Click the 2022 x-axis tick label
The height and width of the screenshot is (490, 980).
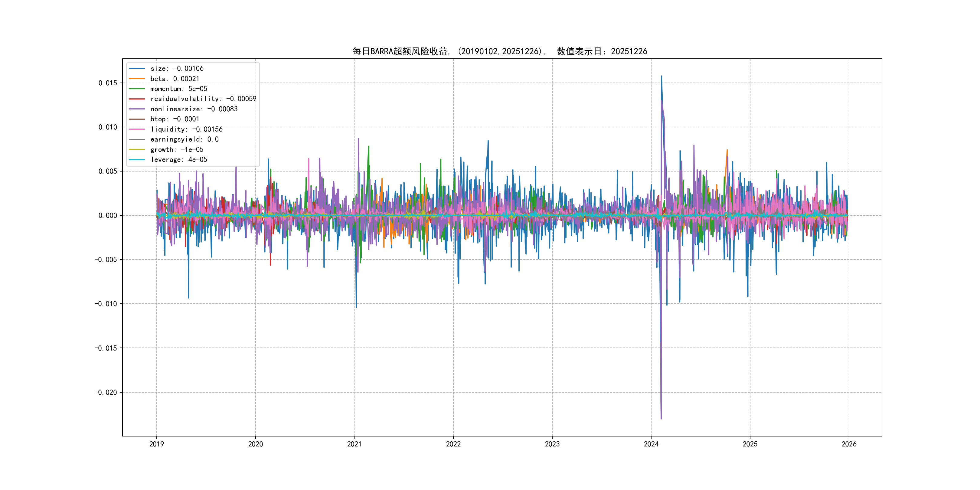coord(453,444)
